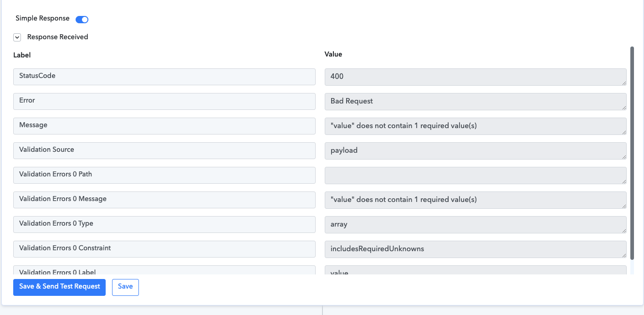
Task: Select the StatusCode label field
Action: point(164,77)
